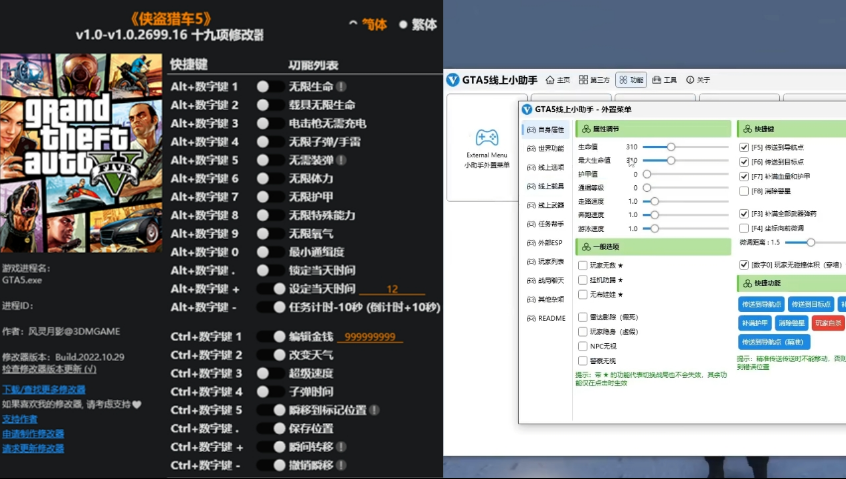Open 其他杂项 sidebar tab
The image size is (846, 479).
click(545, 299)
